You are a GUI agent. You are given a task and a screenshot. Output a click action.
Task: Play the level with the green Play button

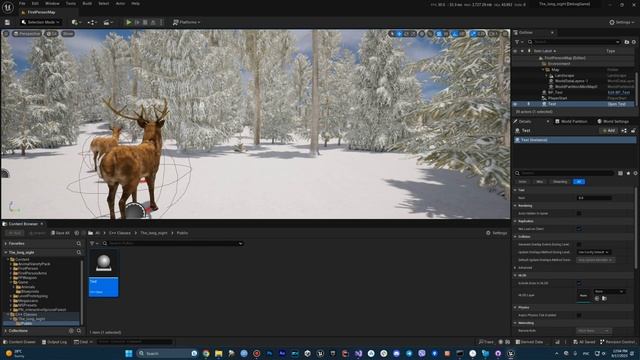pyautogui.click(x=129, y=22)
